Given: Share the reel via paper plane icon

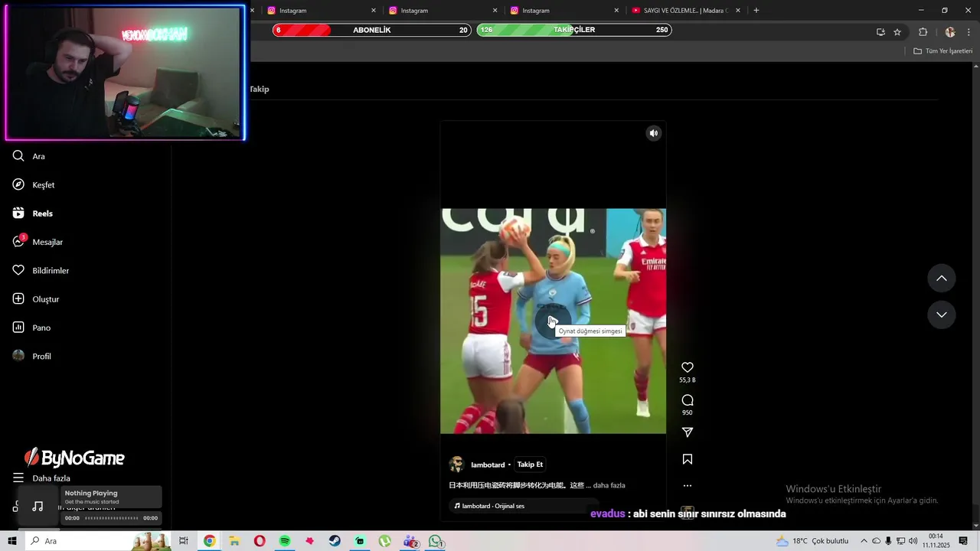Looking at the screenshot, I should pyautogui.click(x=688, y=432).
